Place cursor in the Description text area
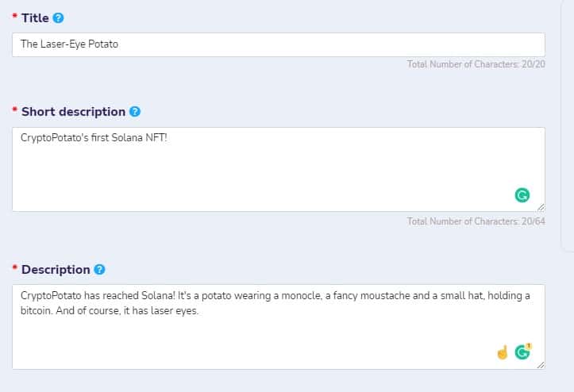The width and height of the screenshot is (574, 392). 278,327
